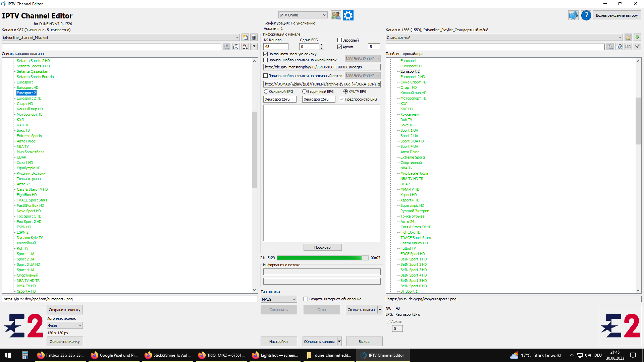Open the Файл icon source dropdown
The height and width of the screenshot is (362, 644).
pos(65,325)
